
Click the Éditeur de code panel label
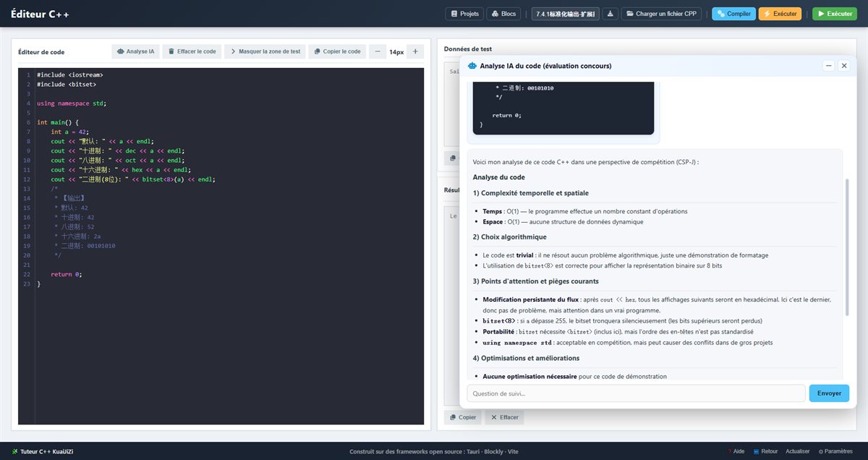tap(43, 52)
